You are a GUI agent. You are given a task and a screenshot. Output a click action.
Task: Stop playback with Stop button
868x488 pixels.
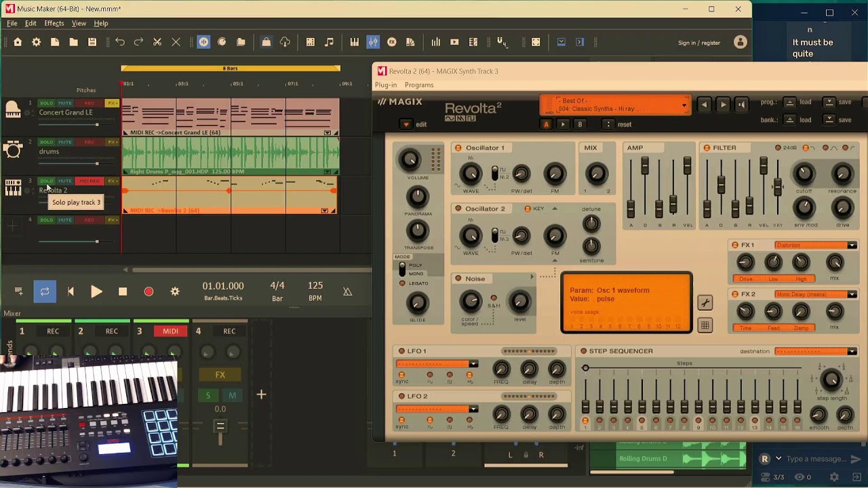coord(123,291)
